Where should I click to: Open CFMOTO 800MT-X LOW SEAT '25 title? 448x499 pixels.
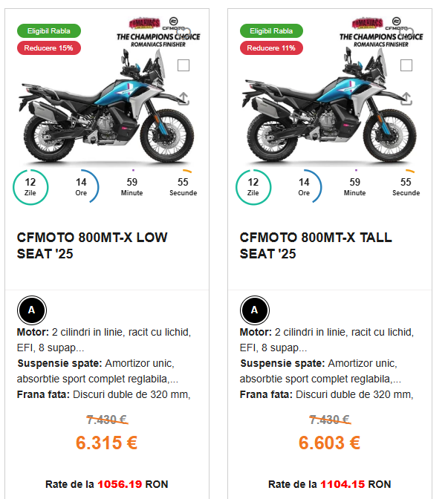[x=92, y=246]
